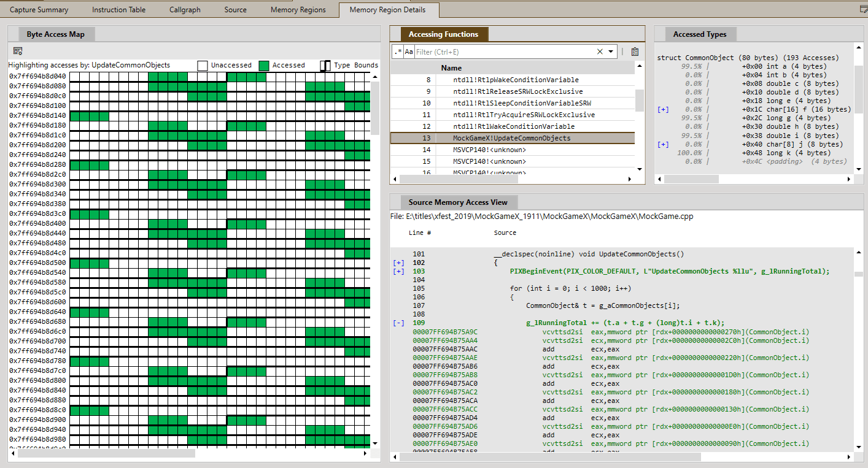This screenshot has width=868, height=468.
Task: Expand source line 102 disassembly
Action: (398, 263)
